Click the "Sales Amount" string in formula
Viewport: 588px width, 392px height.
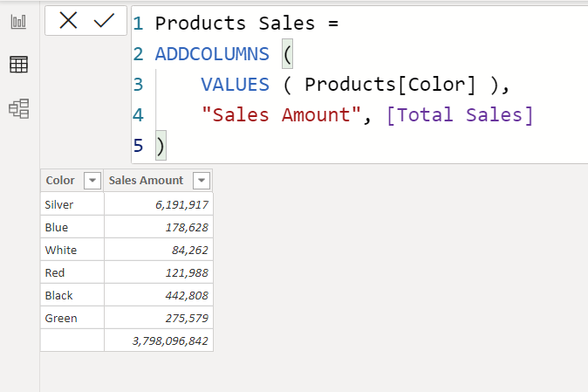click(x=281, y=114)
